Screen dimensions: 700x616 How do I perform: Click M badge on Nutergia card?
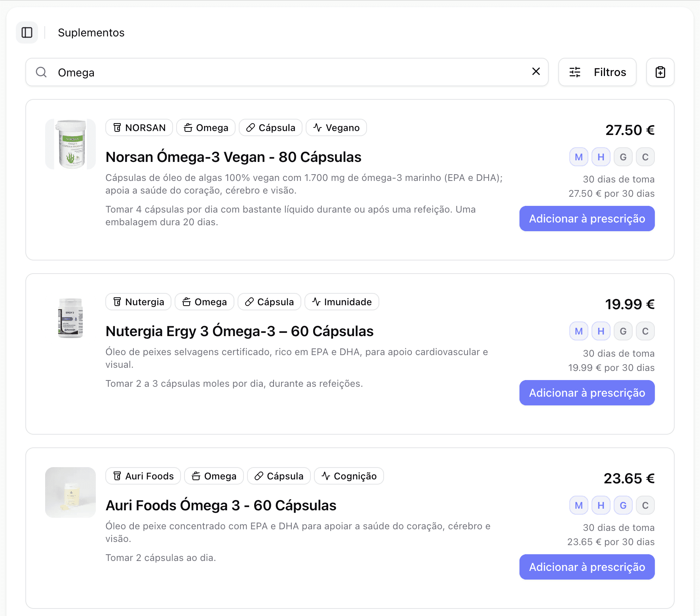click(x=578, y=331)
